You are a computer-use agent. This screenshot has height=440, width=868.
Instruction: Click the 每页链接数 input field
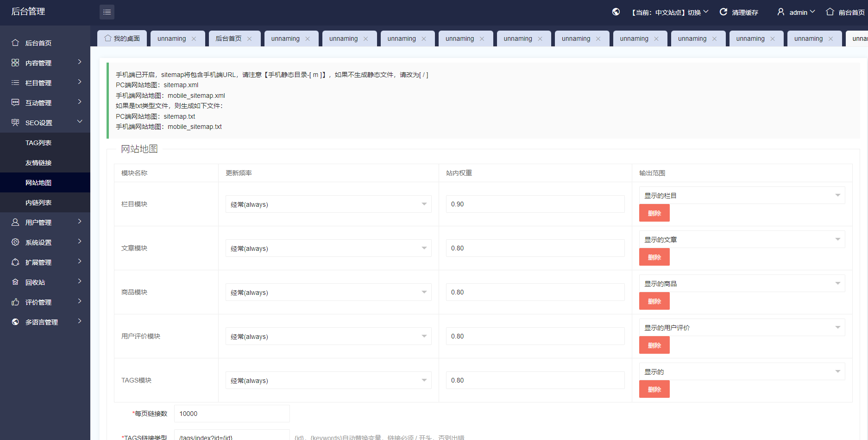pyautogui.click(x=232, y=413)
